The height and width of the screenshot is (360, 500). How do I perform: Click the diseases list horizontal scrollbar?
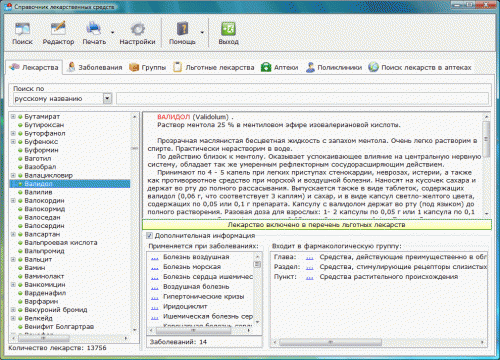pos(200,331)
